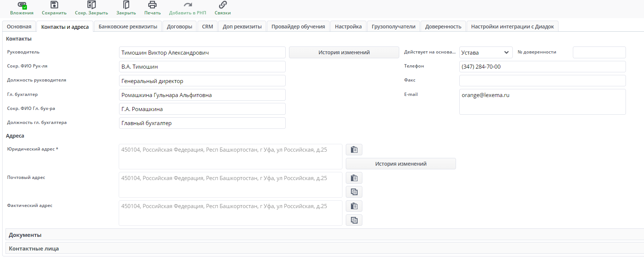Expand the Документы section
Viewport: 644px width, 266px height.
click(x=25, y=235)
